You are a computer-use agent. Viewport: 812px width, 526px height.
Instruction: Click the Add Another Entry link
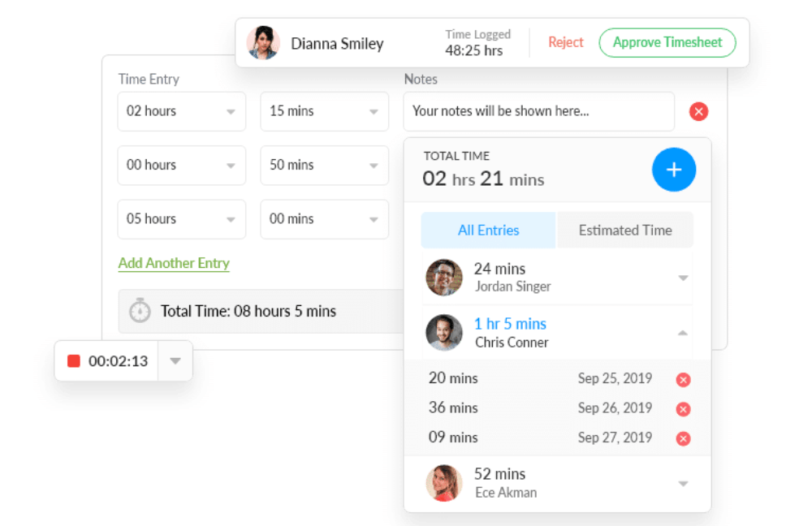pos(174,263)
